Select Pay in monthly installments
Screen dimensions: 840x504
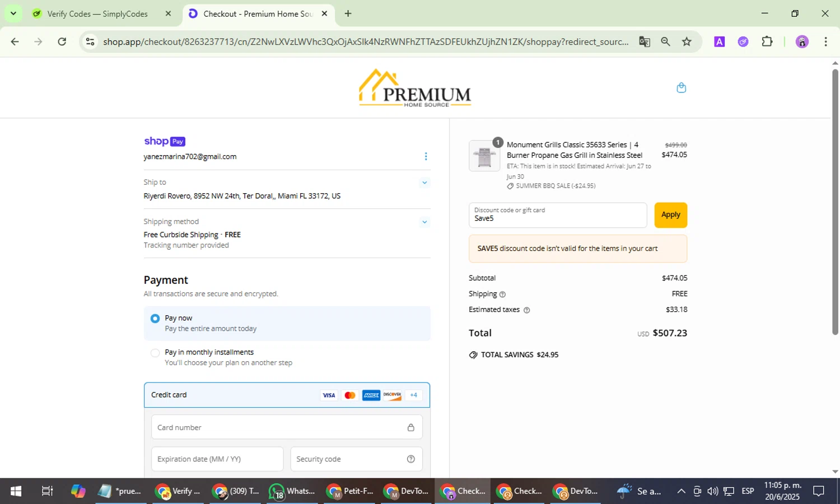[x=155, y=353]
